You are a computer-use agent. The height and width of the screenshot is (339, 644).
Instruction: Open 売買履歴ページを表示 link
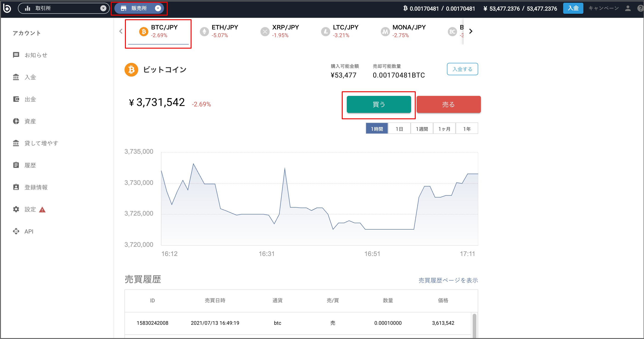click(448, 280)
